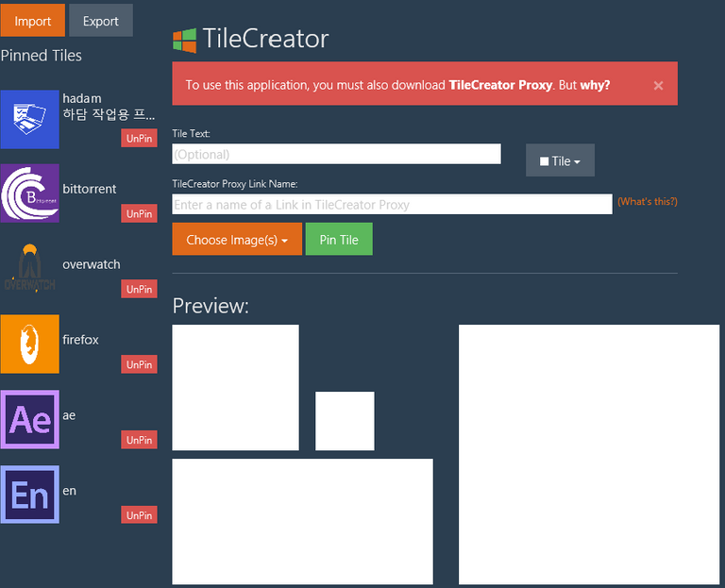Click the 'ae' tile name text
This screenshot has width=725, height=588.
69,415
